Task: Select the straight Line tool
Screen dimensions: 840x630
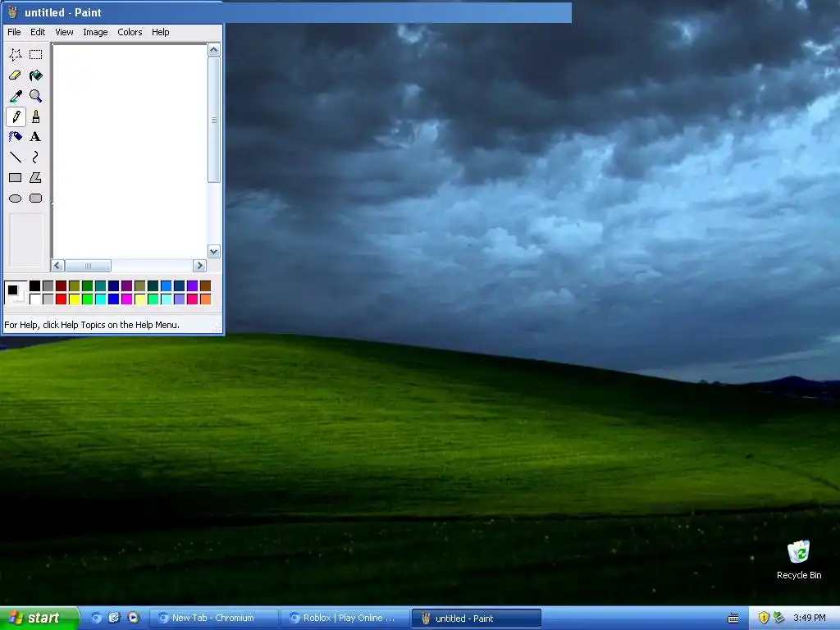Action: [x=15, y=157]
